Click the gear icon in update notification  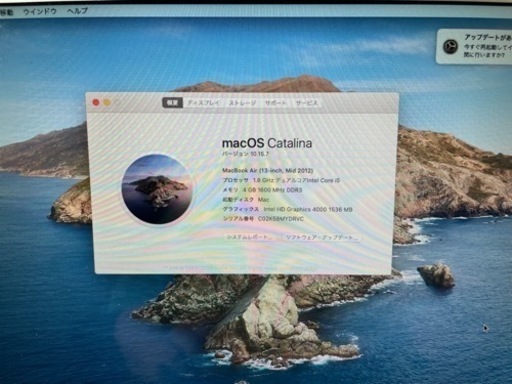pos(450,46)
